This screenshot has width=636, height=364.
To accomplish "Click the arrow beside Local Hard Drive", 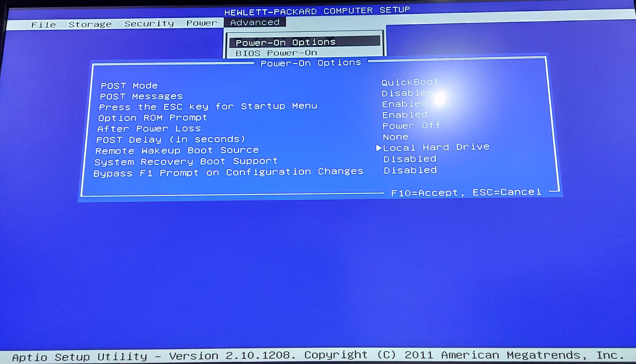I will coord(379,148).
